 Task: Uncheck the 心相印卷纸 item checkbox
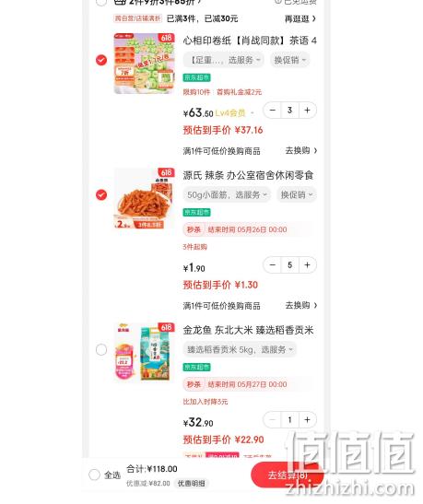point(101,60)
